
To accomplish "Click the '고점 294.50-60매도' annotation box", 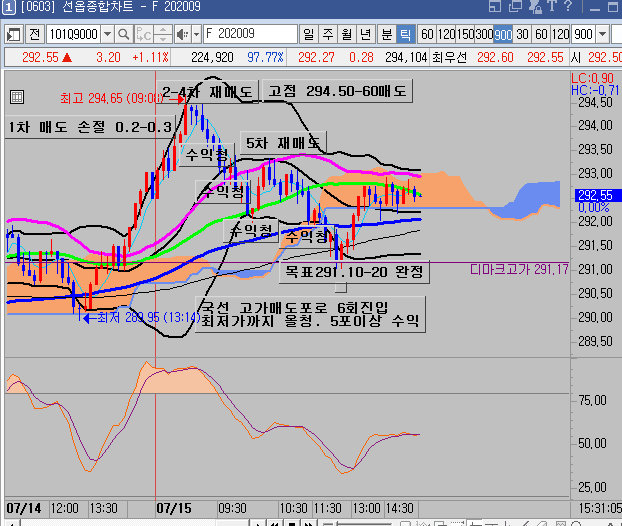I will (338, 91).
